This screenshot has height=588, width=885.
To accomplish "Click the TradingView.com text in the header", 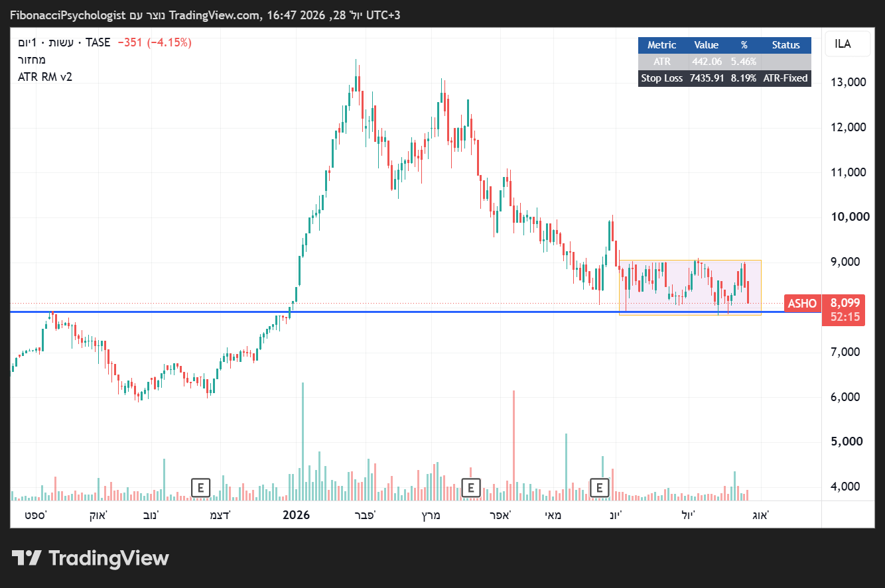I will coord(215,15).
